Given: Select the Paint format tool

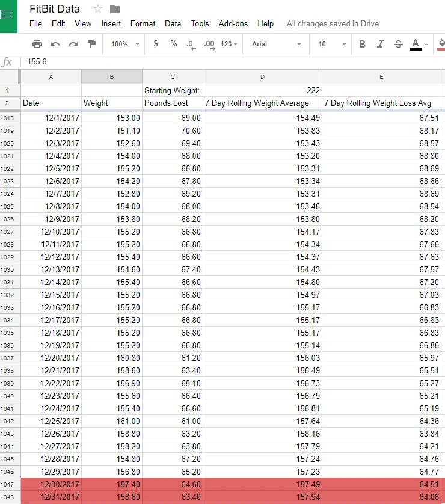Looking at the screenshot, I should pos(91,44).
